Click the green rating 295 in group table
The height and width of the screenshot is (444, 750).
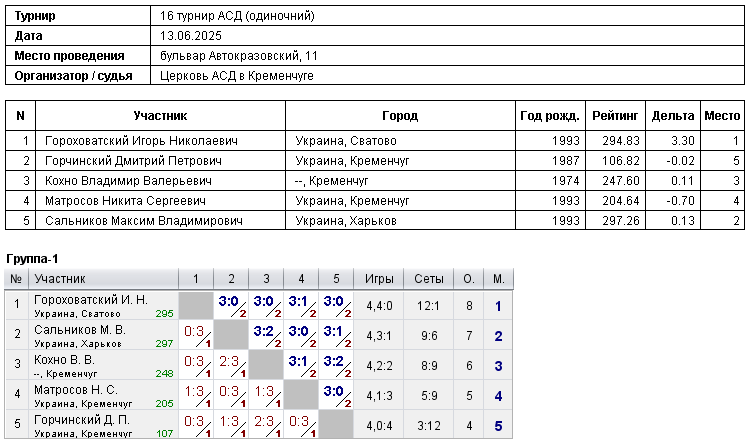click(x=164, y=314)
